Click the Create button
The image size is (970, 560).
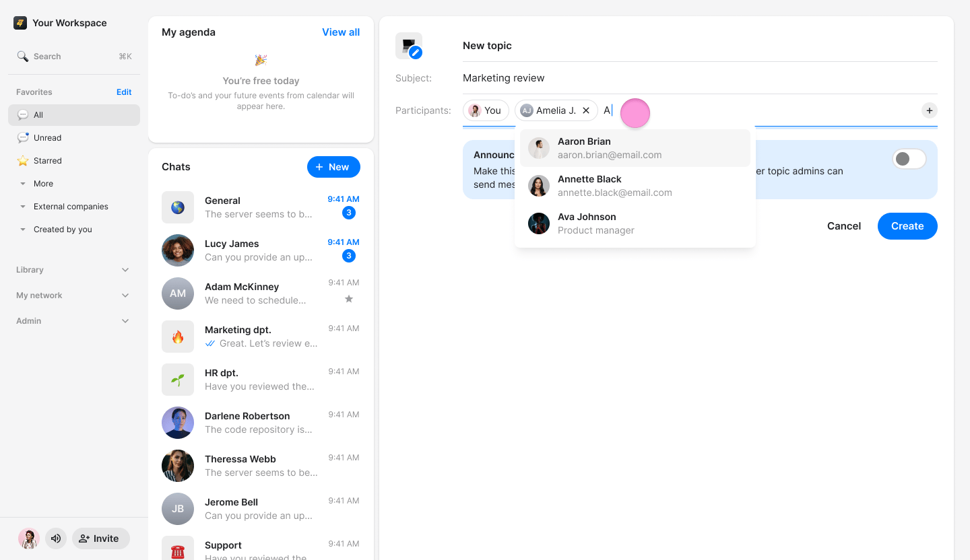point(907,226)
